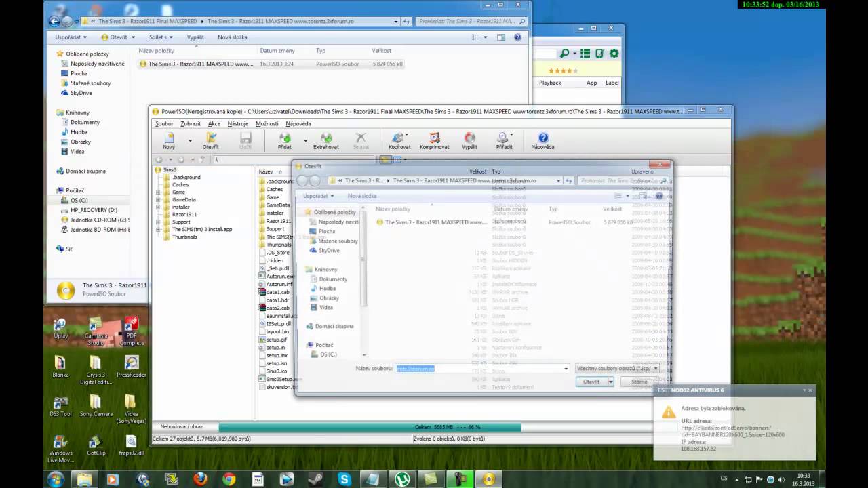Select the fraps32.dll desktop file
Viewport: 868px width, 488px height.
pos(131,445)
